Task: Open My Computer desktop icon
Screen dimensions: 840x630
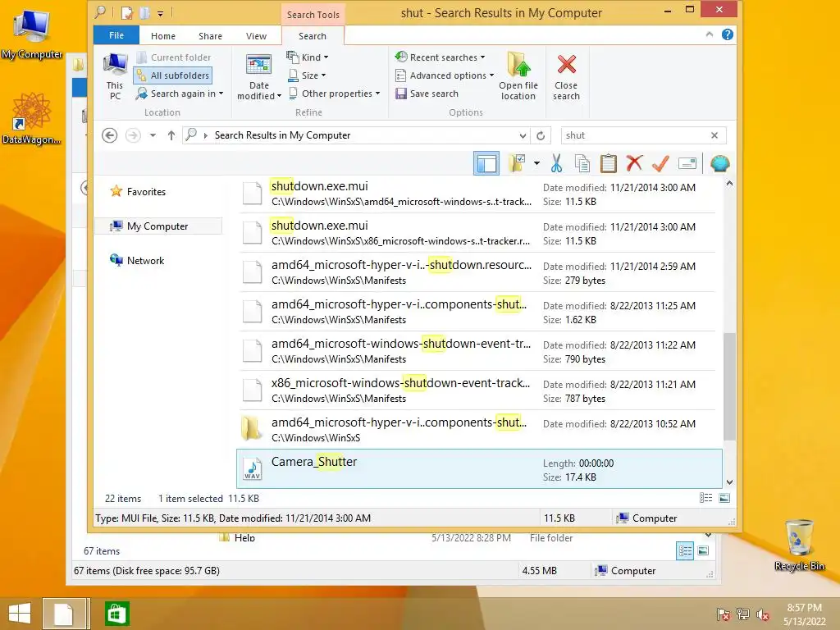Action: point(32,33)
